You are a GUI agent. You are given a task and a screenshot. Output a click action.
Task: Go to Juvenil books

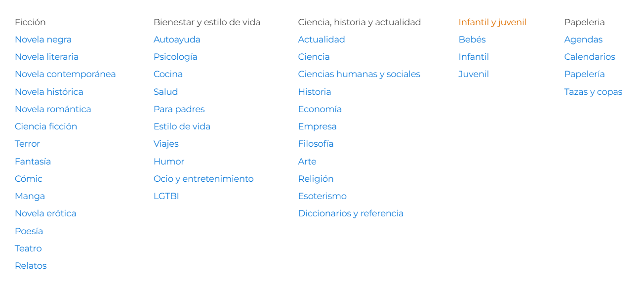[x=474, y=74]
